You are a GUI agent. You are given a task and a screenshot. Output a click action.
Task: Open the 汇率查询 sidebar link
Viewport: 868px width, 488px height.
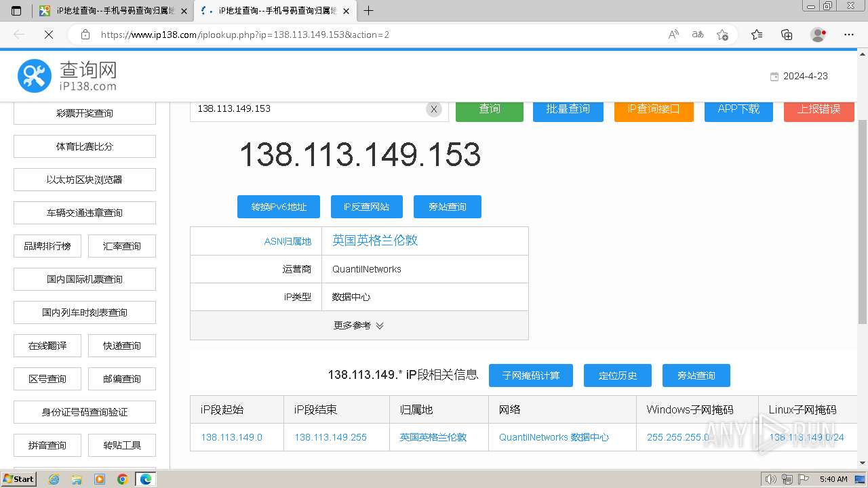(x=122, y=246)
